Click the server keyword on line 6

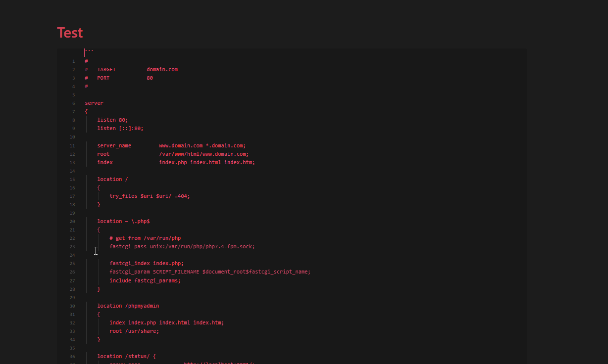point(94,103)
